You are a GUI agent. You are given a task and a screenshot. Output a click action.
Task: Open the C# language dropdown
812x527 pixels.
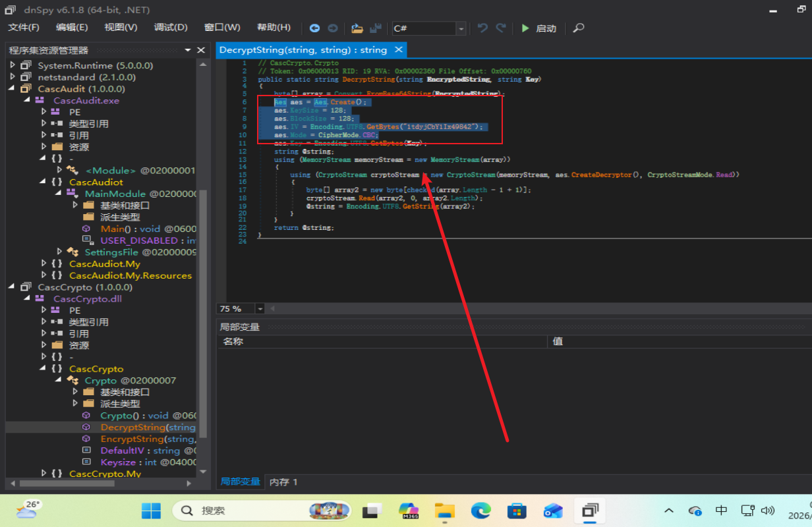[461, 28]
